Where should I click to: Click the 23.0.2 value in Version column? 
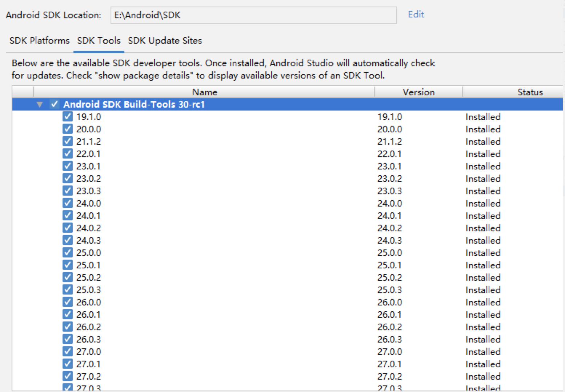pyautogui.click(x=390, y=179)
